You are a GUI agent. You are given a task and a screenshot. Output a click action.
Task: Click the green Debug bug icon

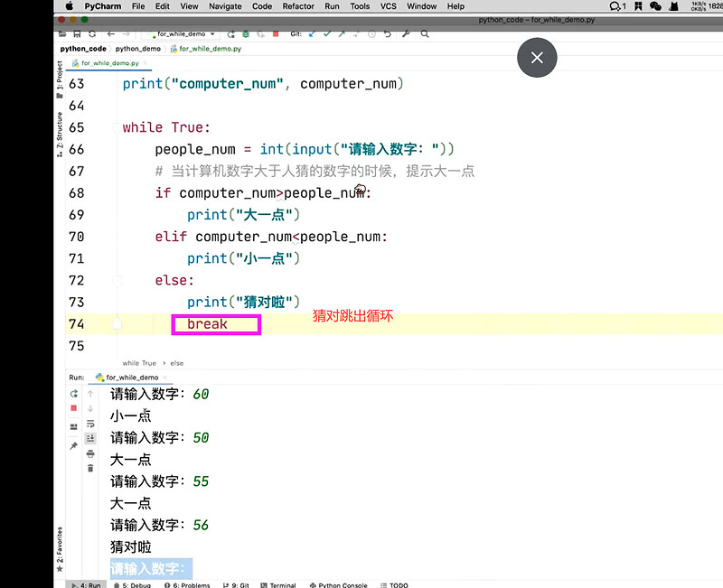point(246,34)
